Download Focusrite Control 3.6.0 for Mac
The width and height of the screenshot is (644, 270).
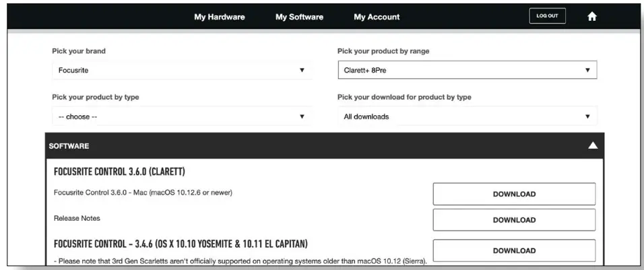(514, 194)
